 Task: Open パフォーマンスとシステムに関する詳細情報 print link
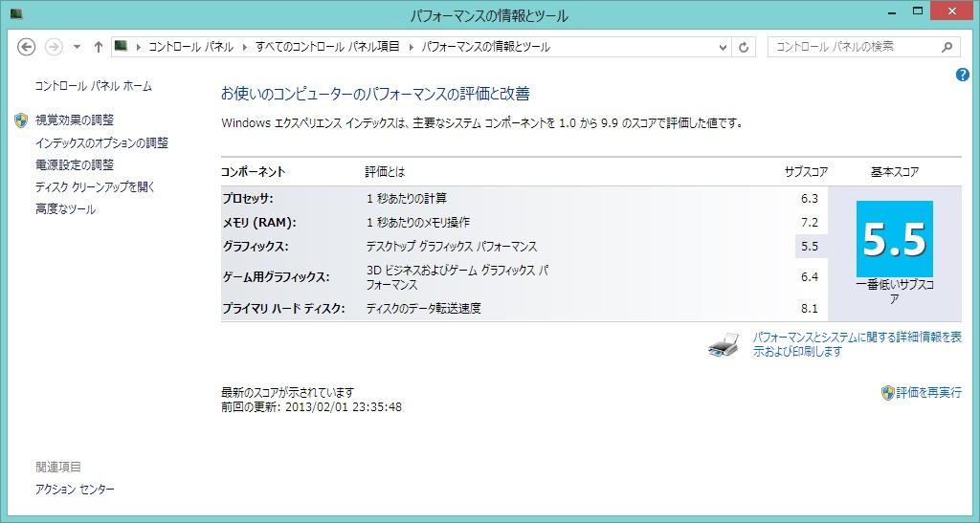click(x=857, y=344)
